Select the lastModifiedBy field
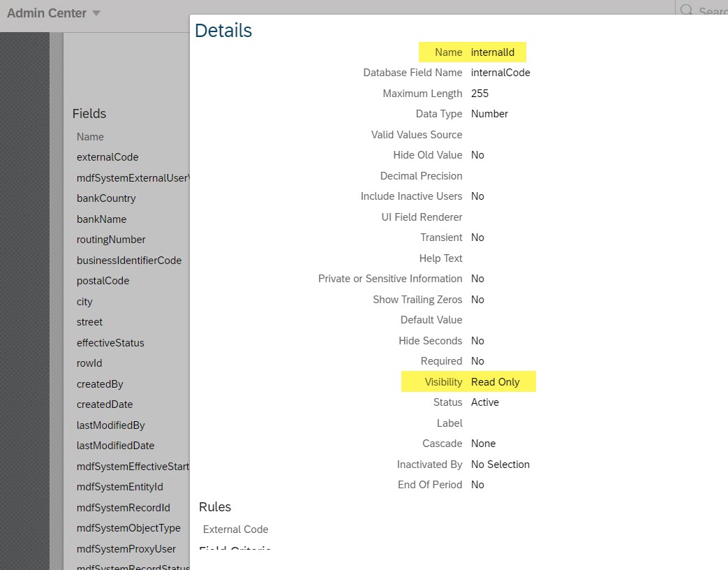This screenshot has height=570, width=728. click(x=111, y=425)
